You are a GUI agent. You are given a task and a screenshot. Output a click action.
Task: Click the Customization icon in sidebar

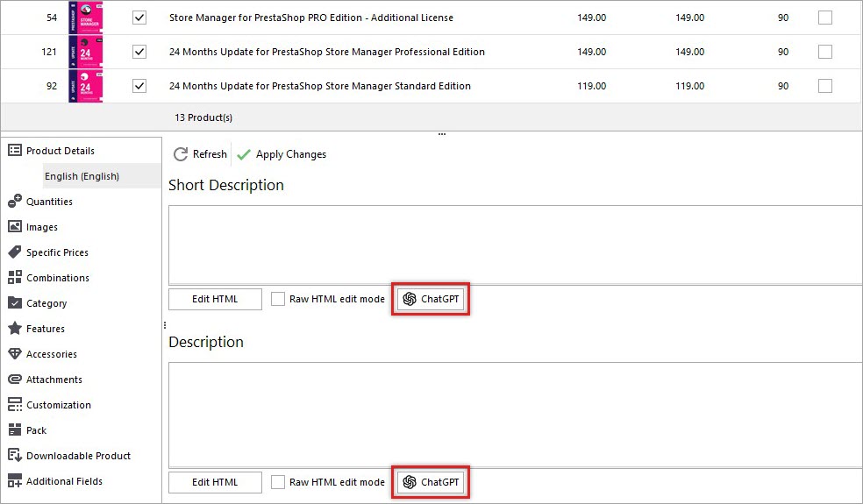tap(15, 404)
